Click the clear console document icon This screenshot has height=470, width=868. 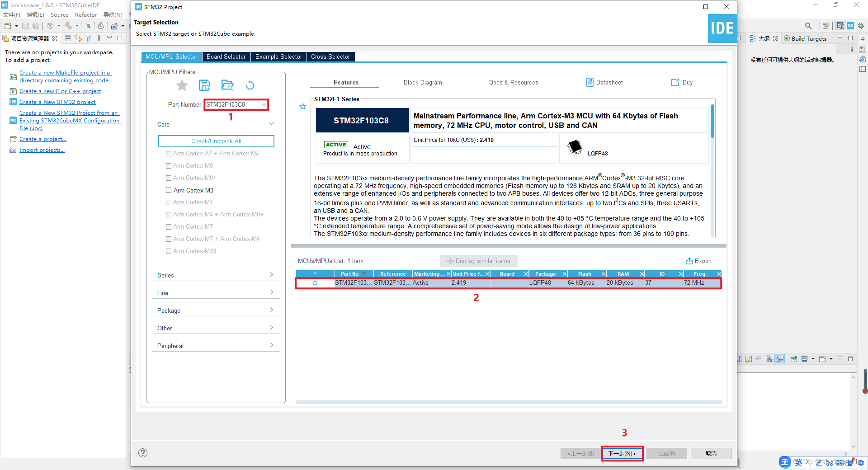pos(769,359)
